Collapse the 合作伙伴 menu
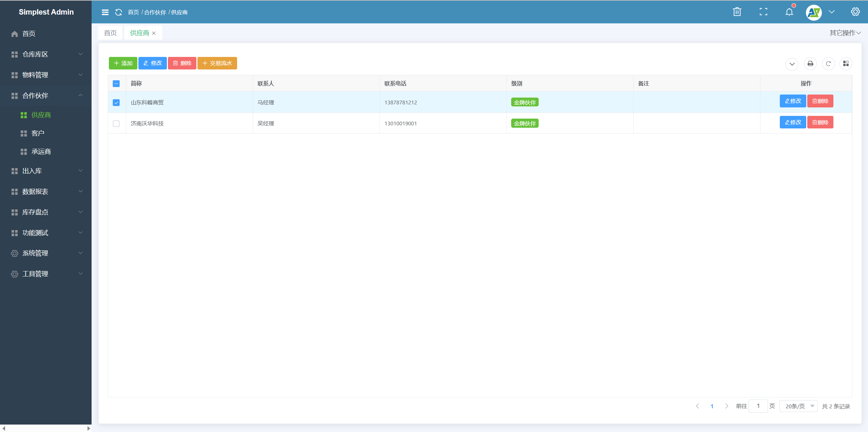Screen dimensions: 868x432 [46, 96]
